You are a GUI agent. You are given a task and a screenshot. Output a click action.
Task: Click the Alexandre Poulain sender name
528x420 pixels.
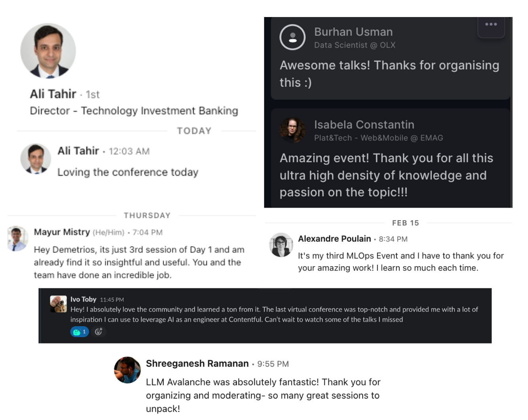[334, 239]
